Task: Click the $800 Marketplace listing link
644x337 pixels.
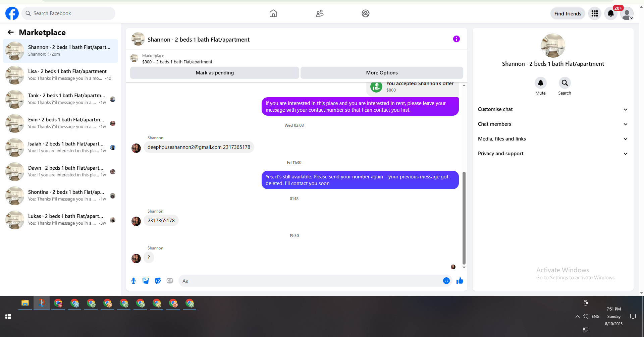Action: click(x=177, y=62)
